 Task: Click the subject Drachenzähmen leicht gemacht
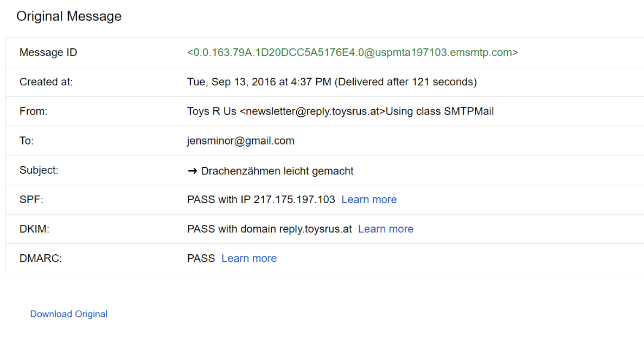coord(277,171)
